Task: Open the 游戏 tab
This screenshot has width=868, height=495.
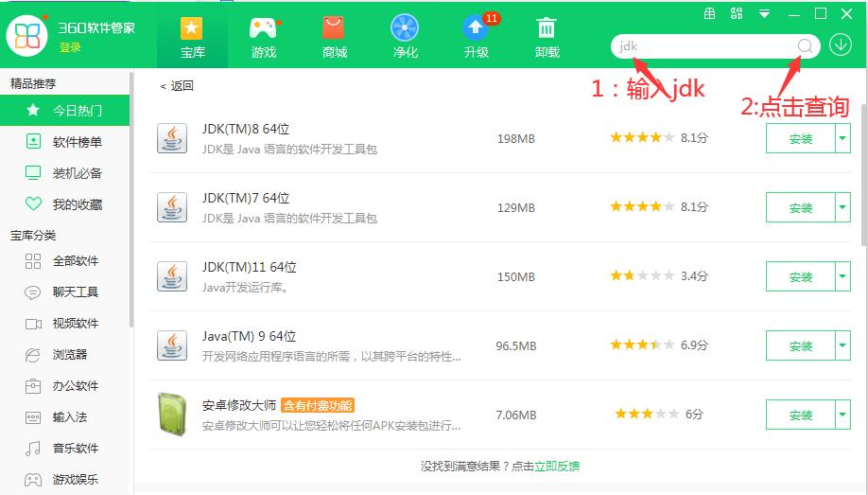Action: tap(264, 38)
